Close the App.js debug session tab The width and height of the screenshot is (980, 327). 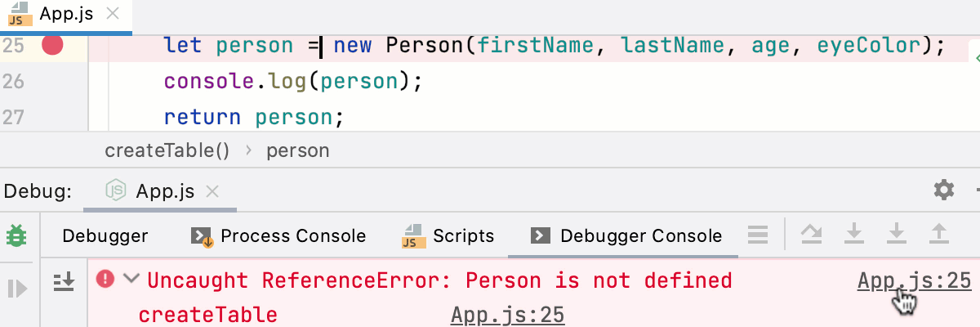212,192
